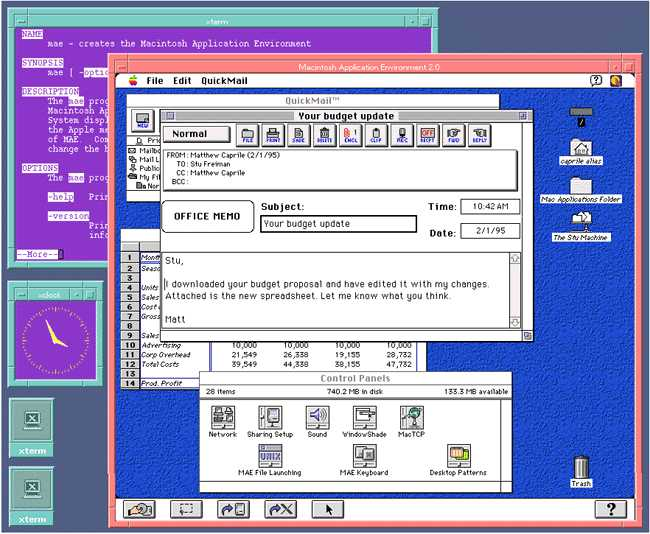650x534 pixels.
Task: Open the Apple menu
Action: point(133,80)
